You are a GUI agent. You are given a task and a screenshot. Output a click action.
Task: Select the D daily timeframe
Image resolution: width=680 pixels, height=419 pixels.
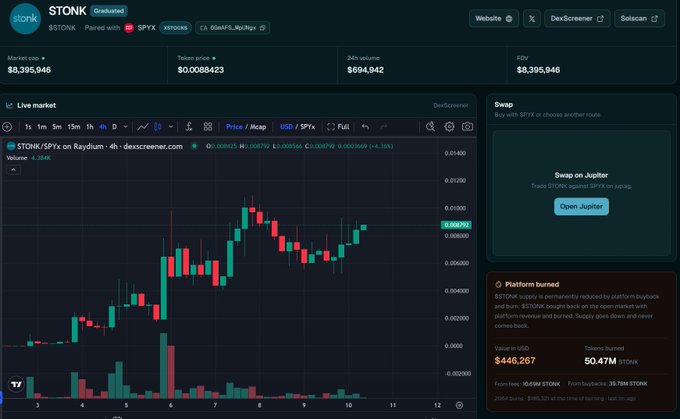[x=114, y=127]
